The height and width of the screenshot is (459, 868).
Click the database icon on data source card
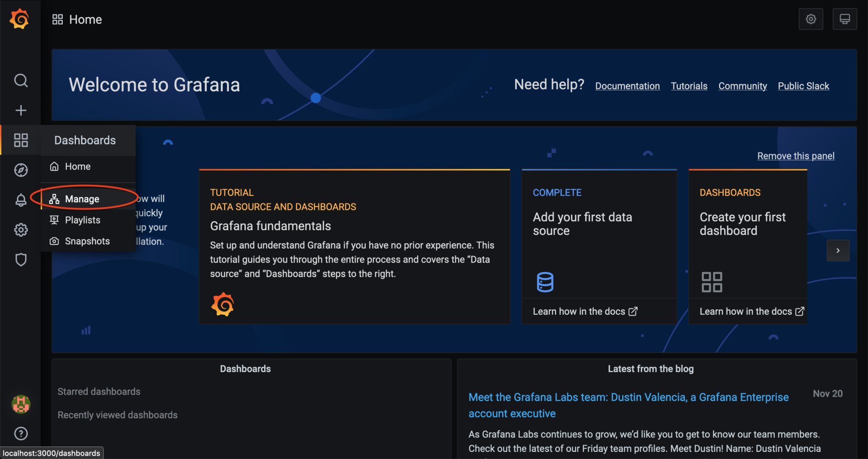pyautogui.click(x=545, y=282)
